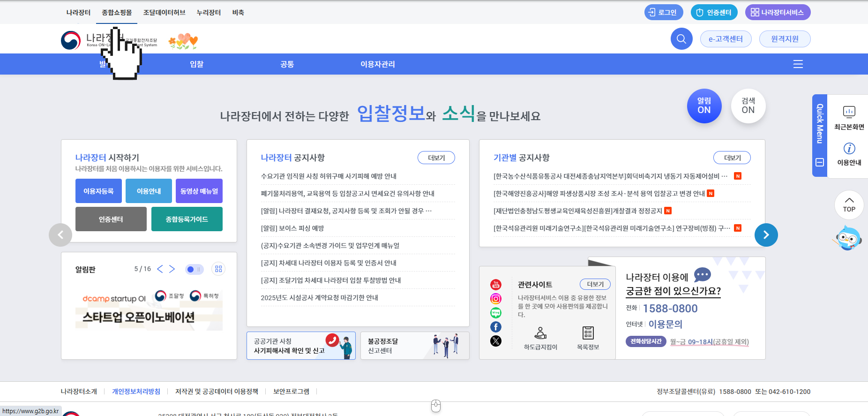Click the chatbot mascot icon
The image size is (868, 416).
pos(848,238)
